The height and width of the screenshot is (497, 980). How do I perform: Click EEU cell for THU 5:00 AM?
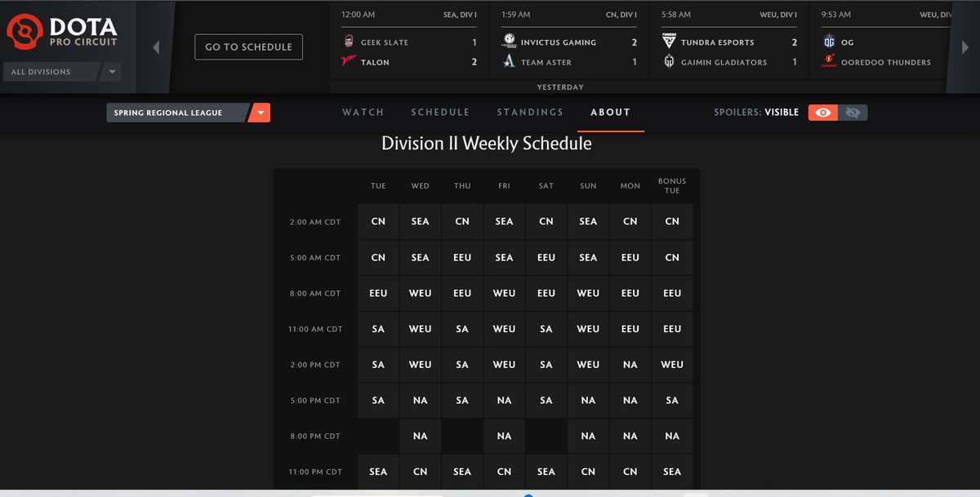pos(462,257)
